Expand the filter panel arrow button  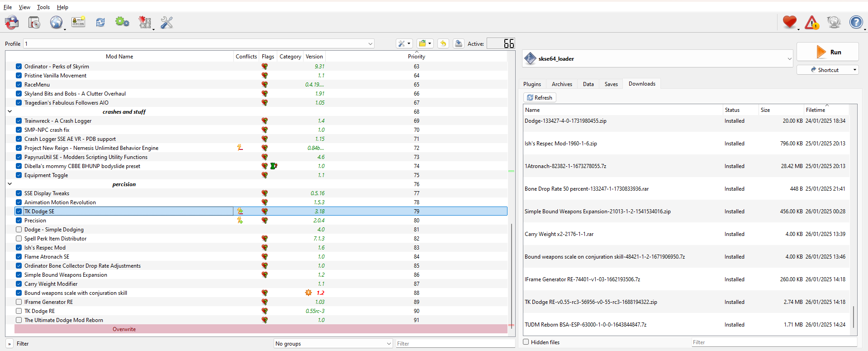click(9, 344)
